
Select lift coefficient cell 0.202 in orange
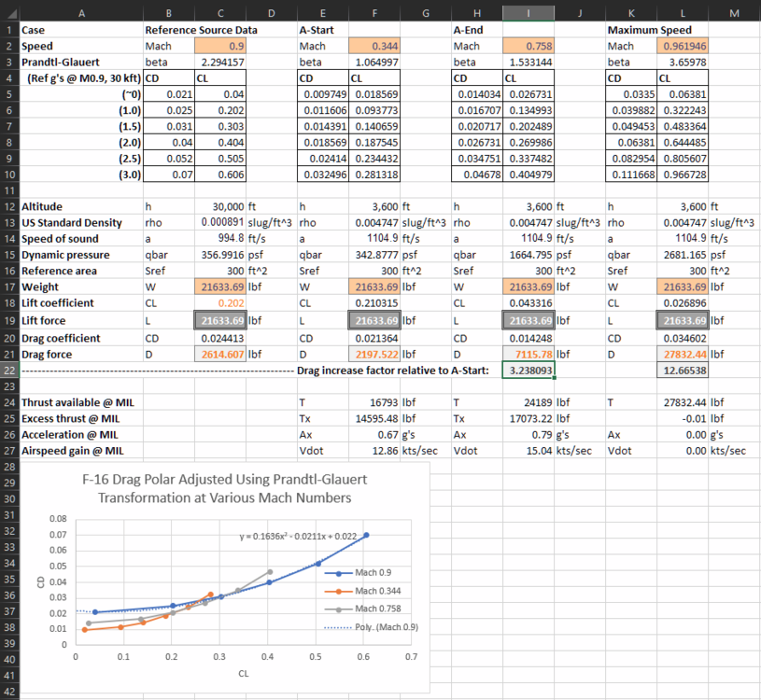220,302
